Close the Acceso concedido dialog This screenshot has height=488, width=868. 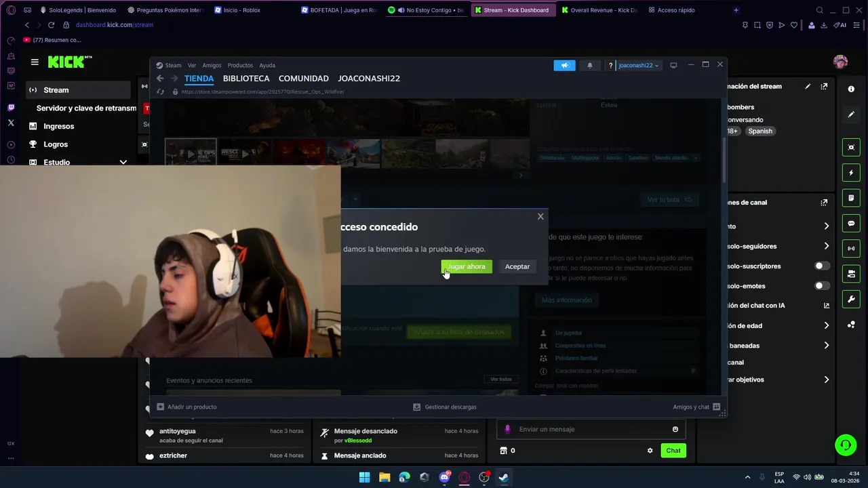point(540,216)
